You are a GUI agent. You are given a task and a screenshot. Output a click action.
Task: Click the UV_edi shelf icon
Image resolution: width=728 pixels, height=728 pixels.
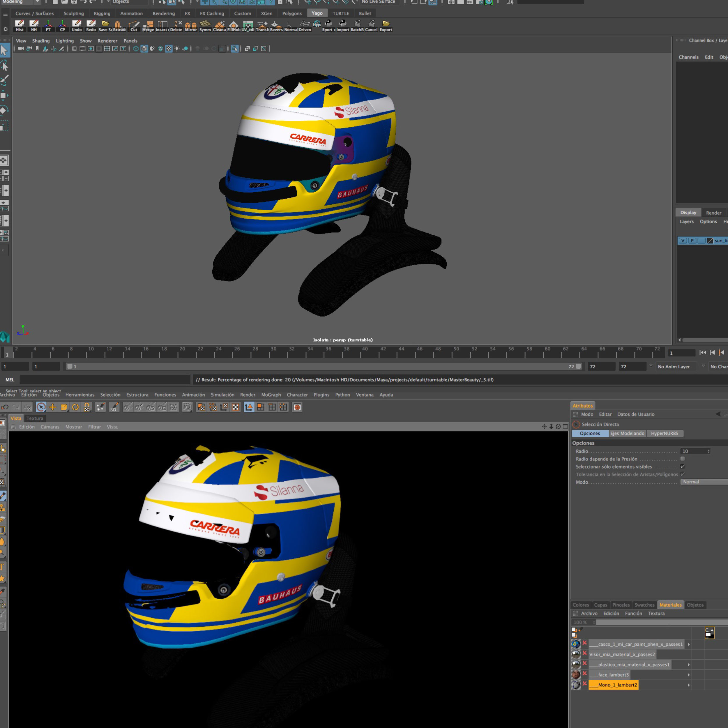click(x=248, y=26)
